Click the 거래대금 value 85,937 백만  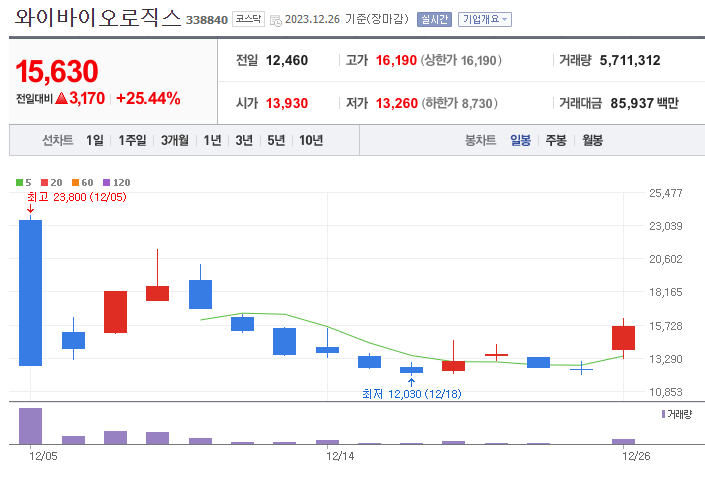pos(644,103)
